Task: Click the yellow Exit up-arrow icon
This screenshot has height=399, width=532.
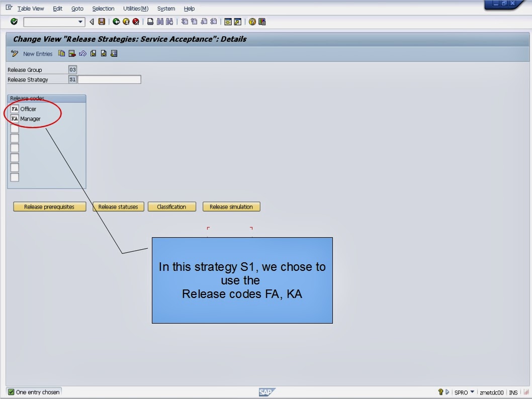Action: tap(126, 22)
